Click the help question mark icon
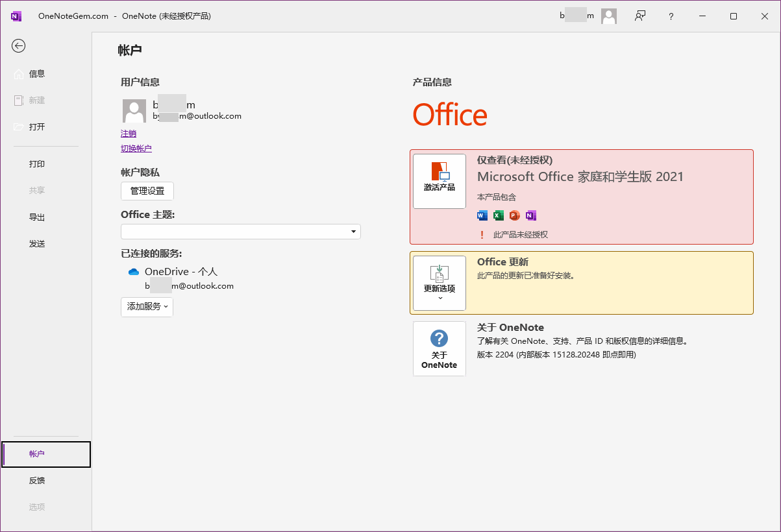 671,16
